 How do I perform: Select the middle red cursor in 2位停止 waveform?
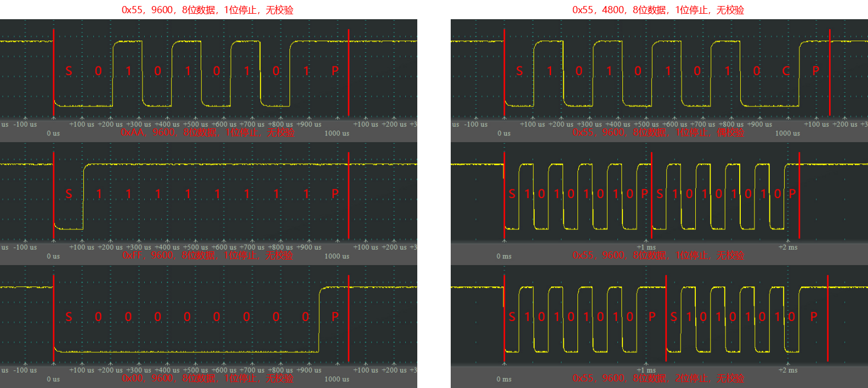pos(666,329)
